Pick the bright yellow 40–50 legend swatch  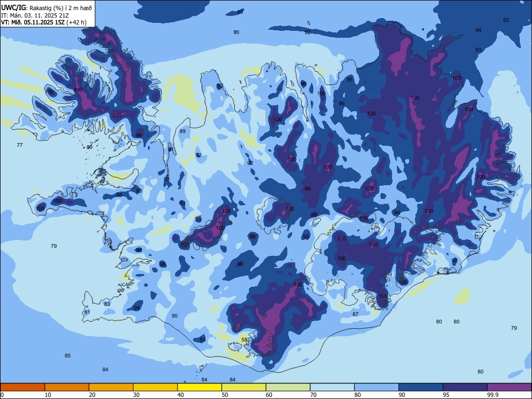coord(199,387)
